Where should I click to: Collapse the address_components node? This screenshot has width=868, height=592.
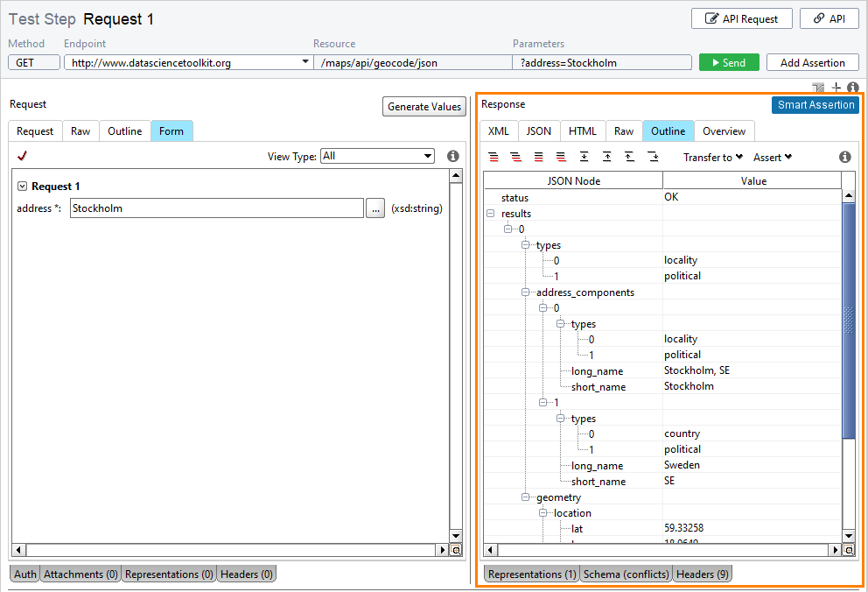coord(525,292)
